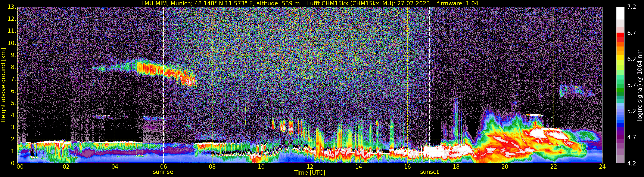Click the red colorbar segment beside 6.7
Image resolution: width=644 pixels, height=177 pixels.
[620, 35]
